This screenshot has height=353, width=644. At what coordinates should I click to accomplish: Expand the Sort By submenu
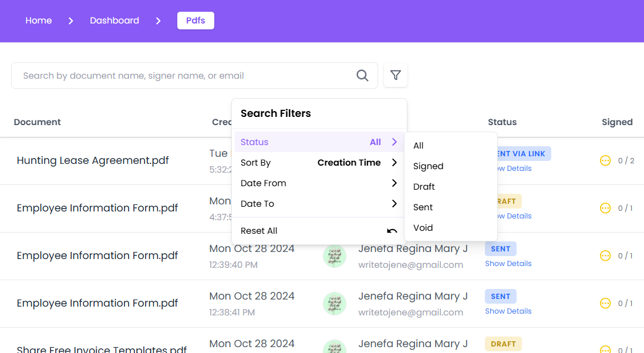tap(317, 163)
